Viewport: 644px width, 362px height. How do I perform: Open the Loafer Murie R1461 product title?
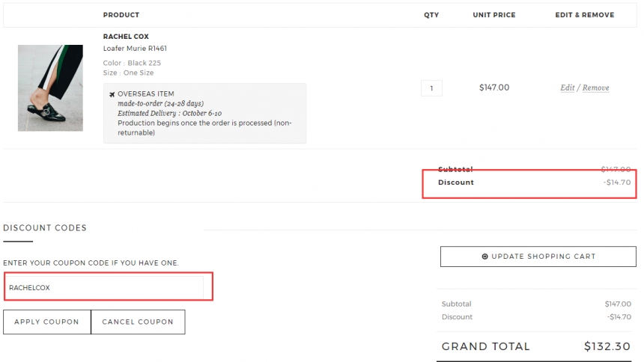(x=135, y=49)
